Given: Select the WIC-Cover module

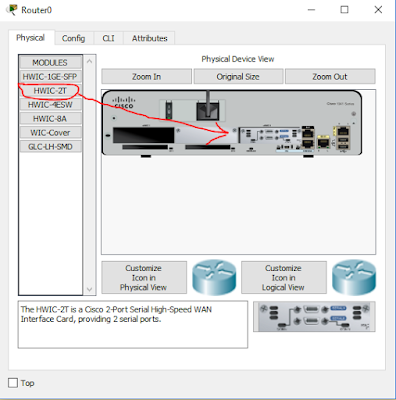Looking at the screenshot, I should point(50,133).
